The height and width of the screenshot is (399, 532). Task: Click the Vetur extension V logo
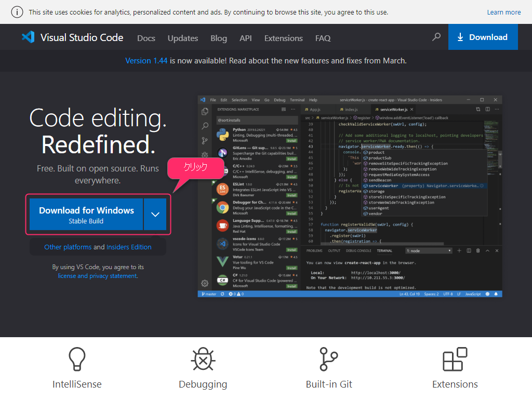pyautogui.click(x=222, y=262)
